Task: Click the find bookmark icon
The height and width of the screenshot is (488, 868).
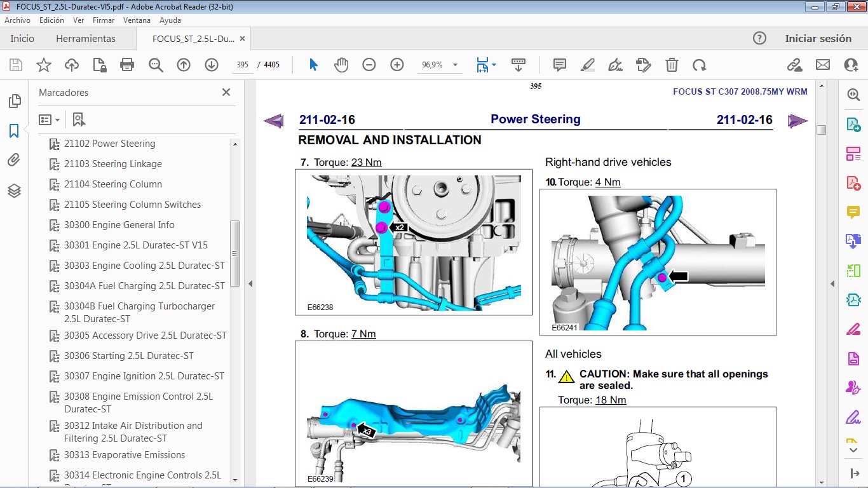Action: coord(79,119)
